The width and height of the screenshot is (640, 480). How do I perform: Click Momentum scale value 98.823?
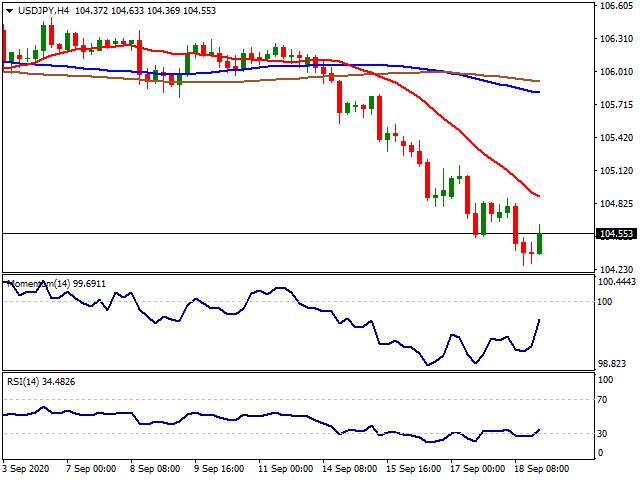[x=612, y=364]
